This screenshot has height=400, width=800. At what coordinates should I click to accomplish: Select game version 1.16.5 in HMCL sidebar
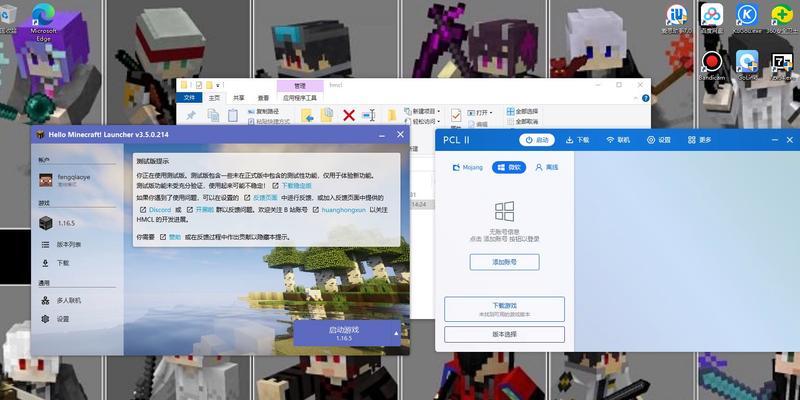click(x=77, y=223)
